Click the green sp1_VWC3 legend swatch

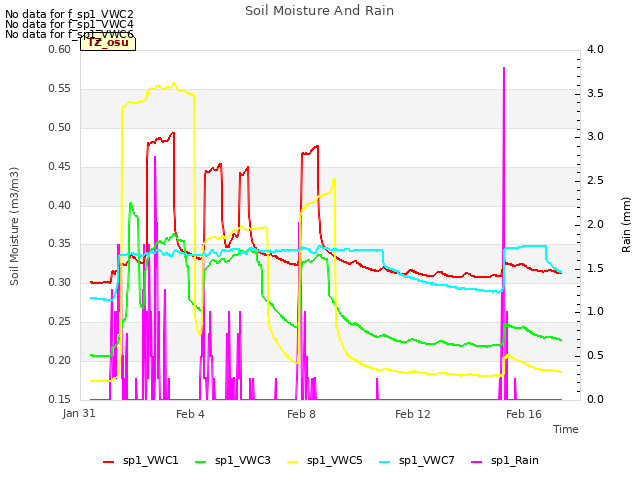coord(200,461)
